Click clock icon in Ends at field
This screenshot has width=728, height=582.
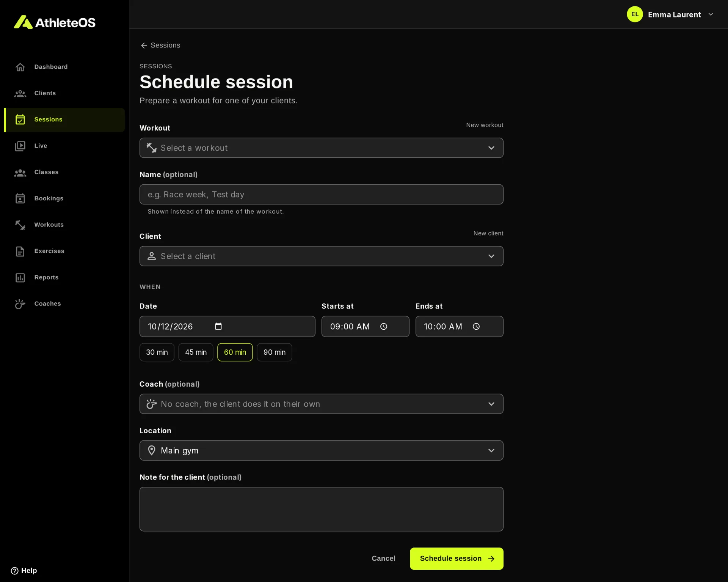pos(476,327)
